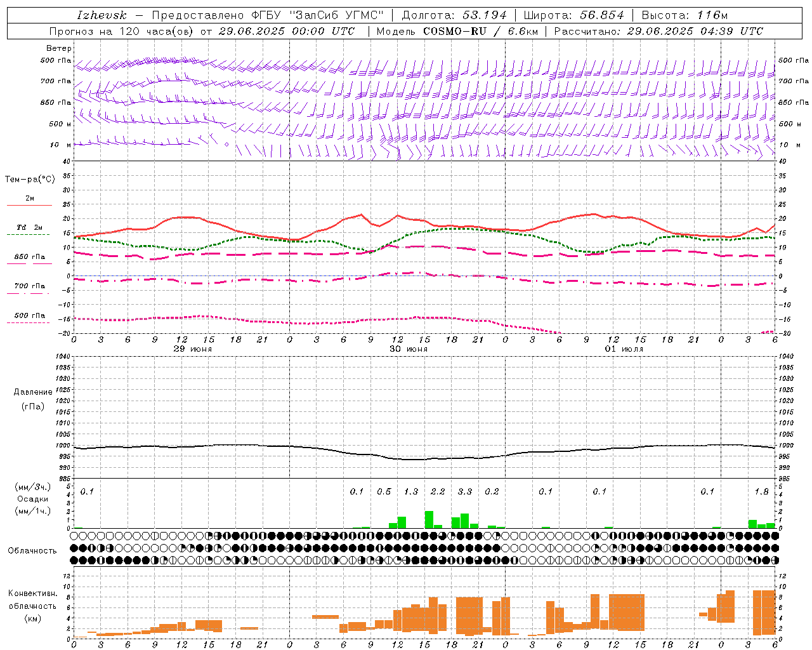Click the 'Модель COSMO-RU / 6.6км' text
This screenshot has height=650, width=812.
(x=457, y=31)
